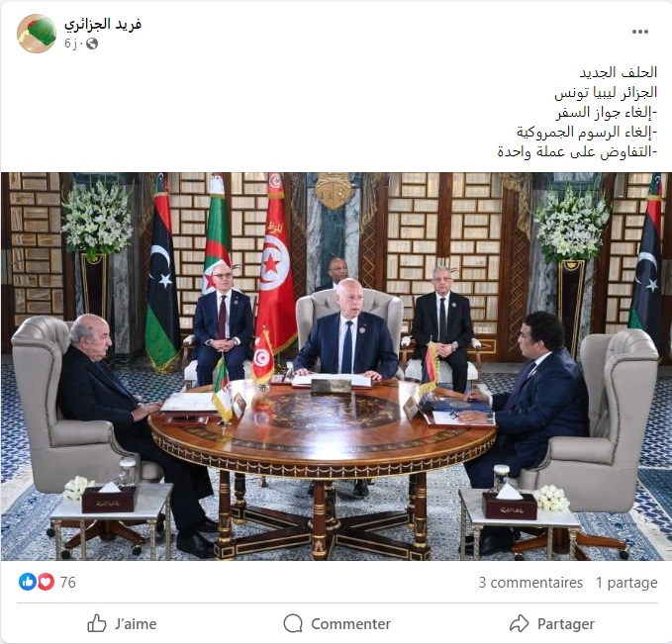Click the text line الجزائر ليبيا تونس

[x=606, y=92]
